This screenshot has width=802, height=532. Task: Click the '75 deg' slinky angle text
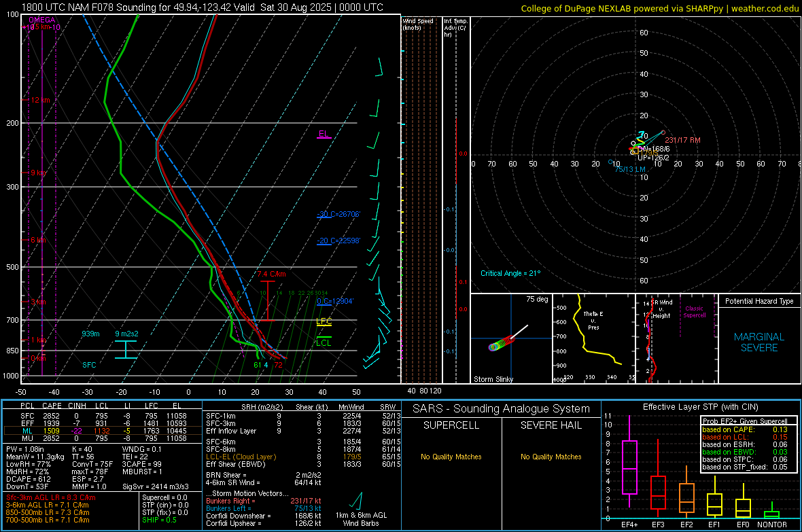pyautogui.click(x=537, y=299)
